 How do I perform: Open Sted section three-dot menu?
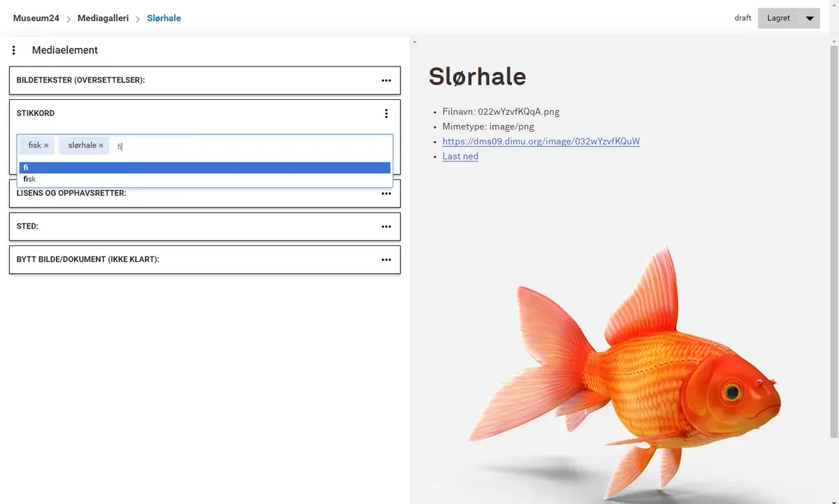coord(386,226)
